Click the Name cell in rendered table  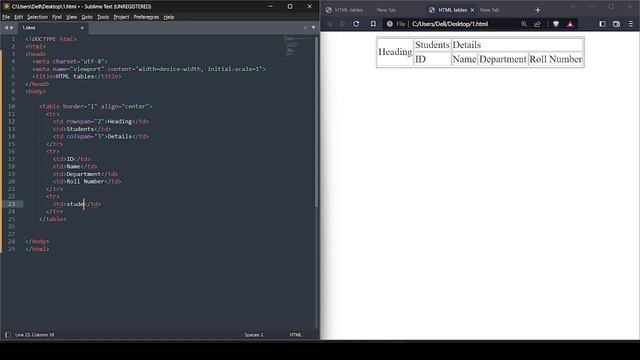click(x=464, y=59)
